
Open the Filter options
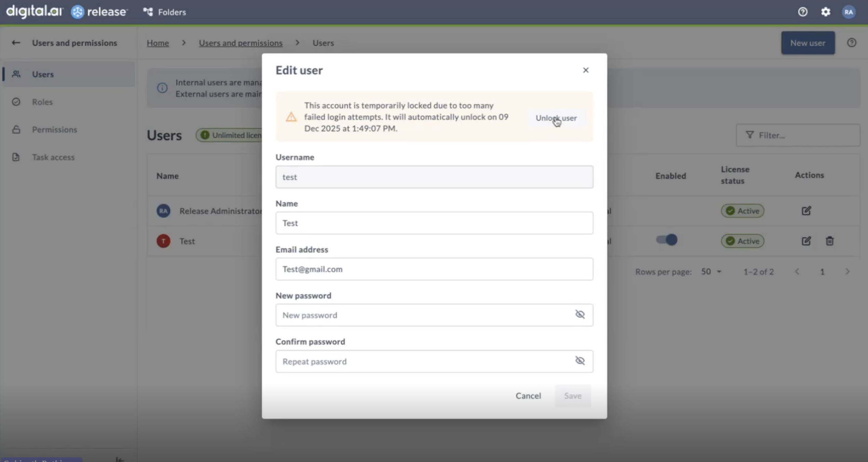point(798,135)
